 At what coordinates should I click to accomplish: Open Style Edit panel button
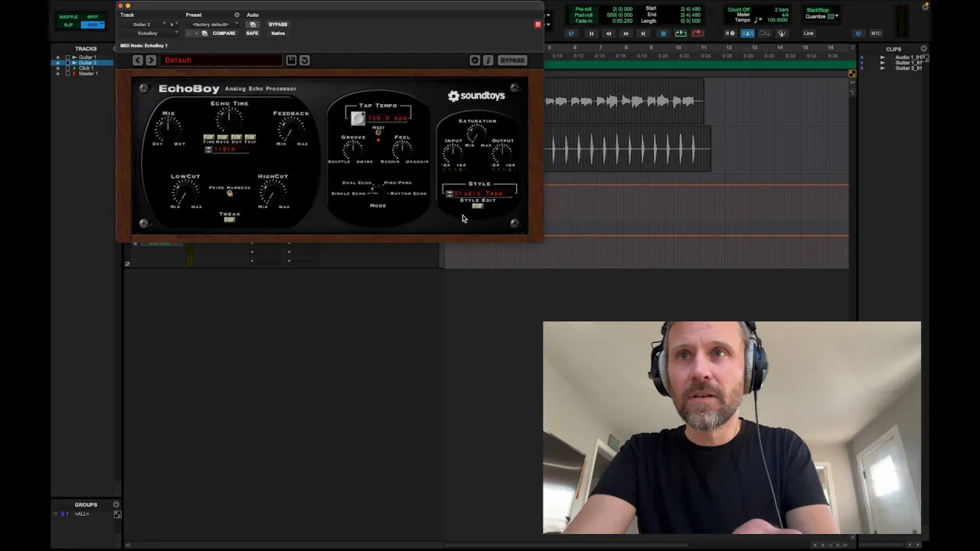477,207
